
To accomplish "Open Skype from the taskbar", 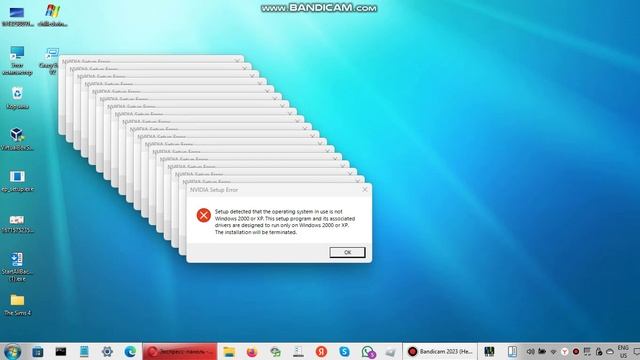I will [x=344, y=351].
